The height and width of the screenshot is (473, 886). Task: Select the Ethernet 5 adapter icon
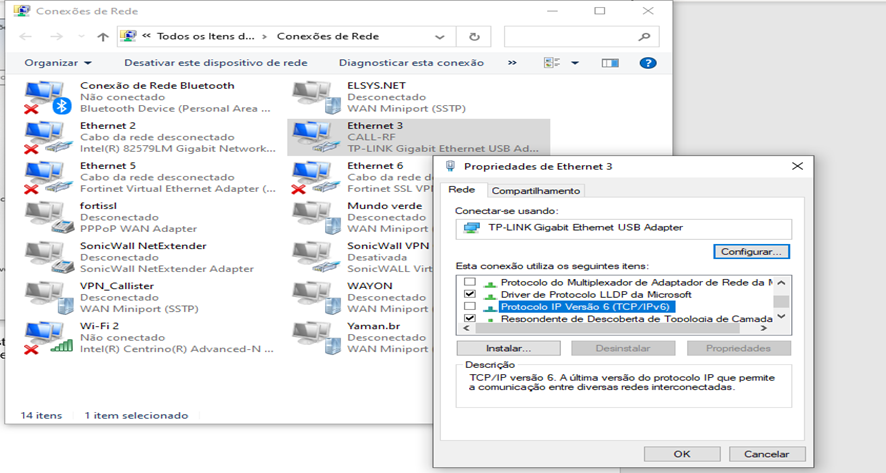pyautogui.click(x=47, y=177)
